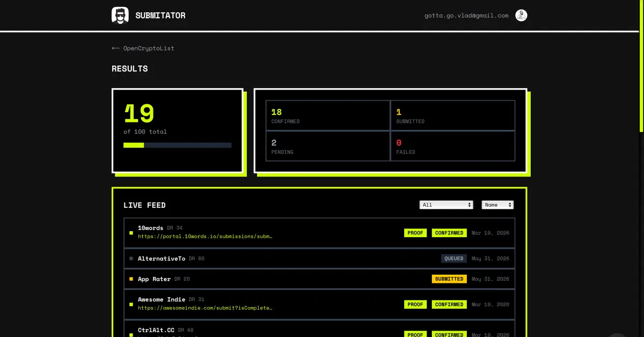The height and width of the screenshot is (337, 644).
Task: Open the Name sort dropdown
Action: pos(497,205)
